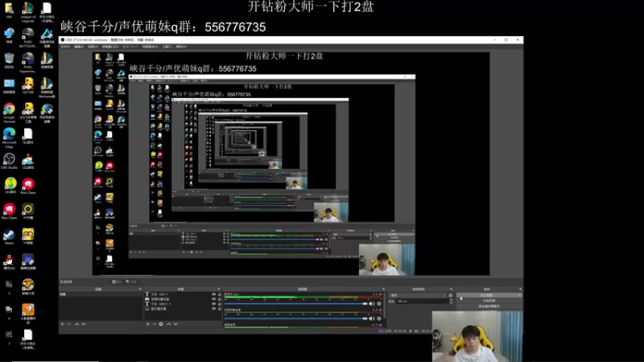This screenshot has width=644, height=362.
Task: Adjust the transition duration stepper arrows
Action: tap(451, 301)
